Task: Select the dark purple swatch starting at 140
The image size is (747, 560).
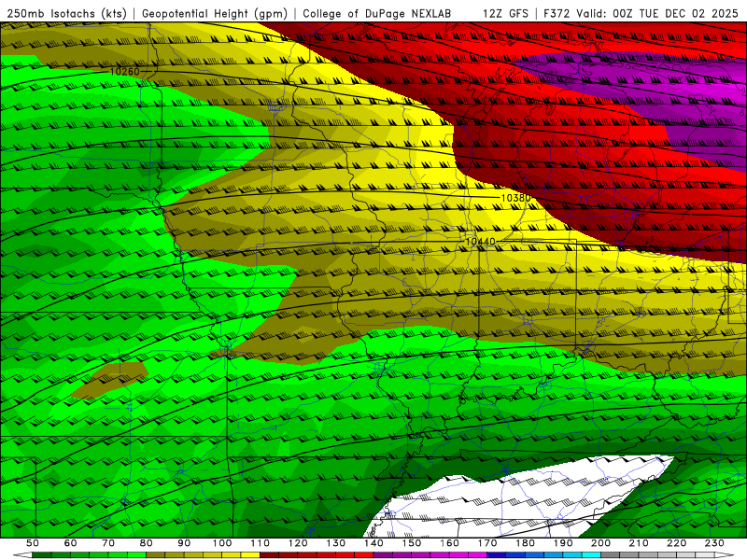Action: click(x=383, y=555)
